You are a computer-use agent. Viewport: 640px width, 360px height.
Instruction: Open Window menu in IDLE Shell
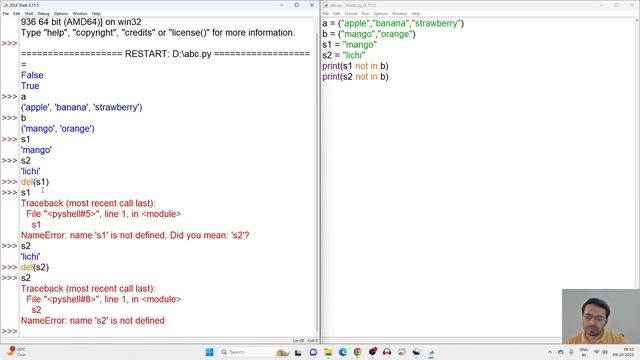click(x=80, y=13)
